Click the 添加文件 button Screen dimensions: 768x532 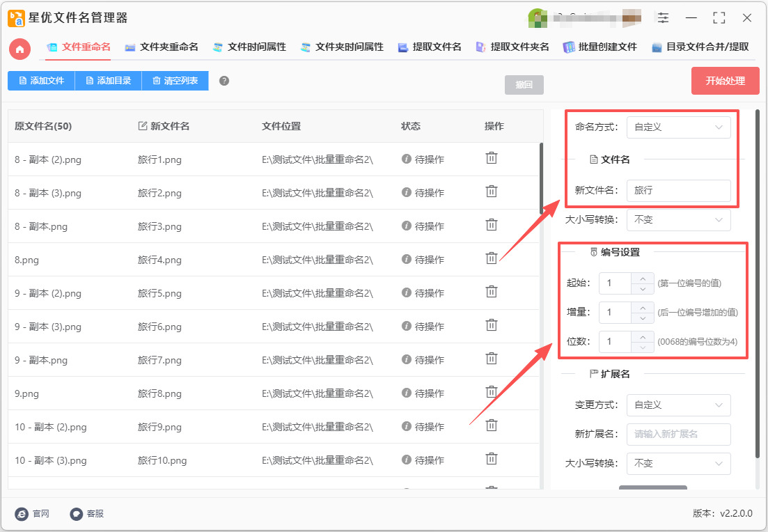point(41,81)
